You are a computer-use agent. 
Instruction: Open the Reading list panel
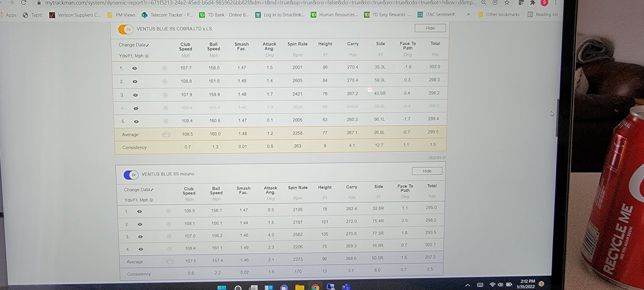point(543,14)
